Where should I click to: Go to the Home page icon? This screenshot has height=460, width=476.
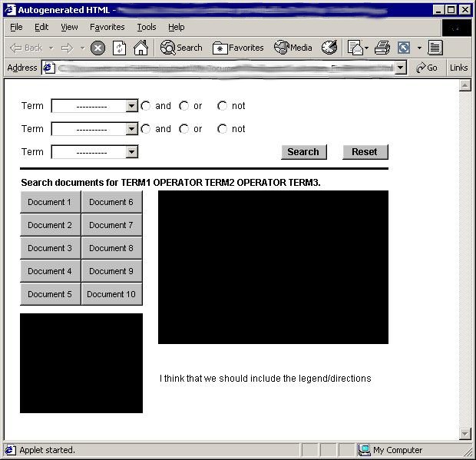coord(140,48)
